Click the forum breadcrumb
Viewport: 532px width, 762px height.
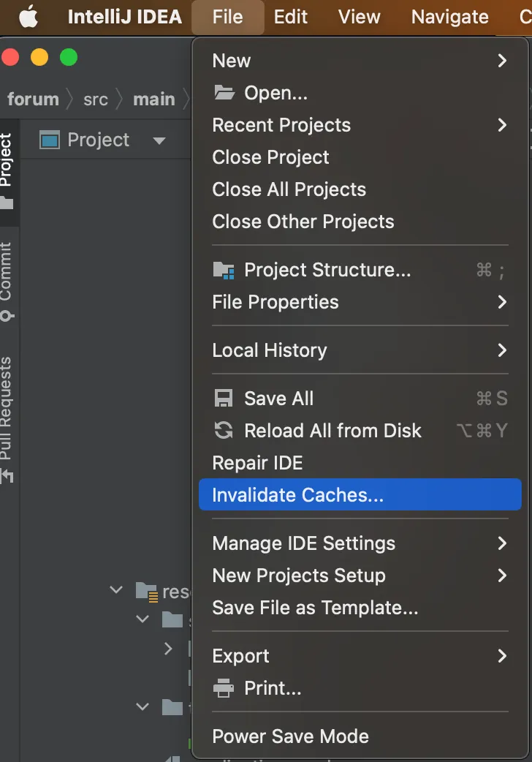pyautogui.click(x=33, y=99)
